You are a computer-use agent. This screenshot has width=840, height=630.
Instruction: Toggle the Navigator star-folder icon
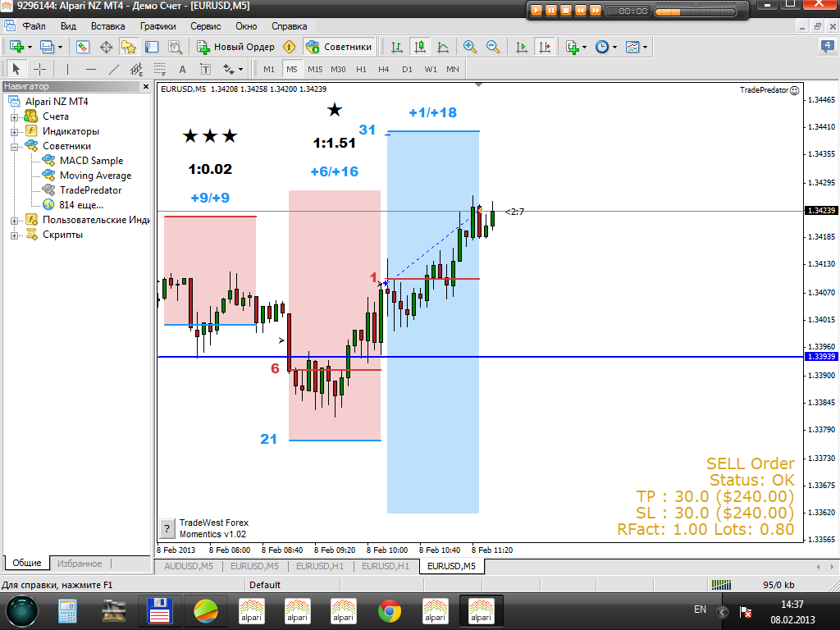point(129,47)
